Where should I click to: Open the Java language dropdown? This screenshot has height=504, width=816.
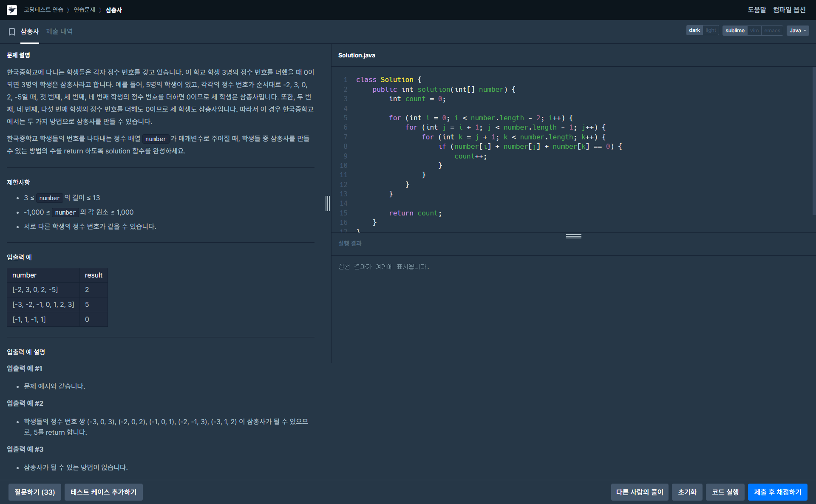coord(798,31)
